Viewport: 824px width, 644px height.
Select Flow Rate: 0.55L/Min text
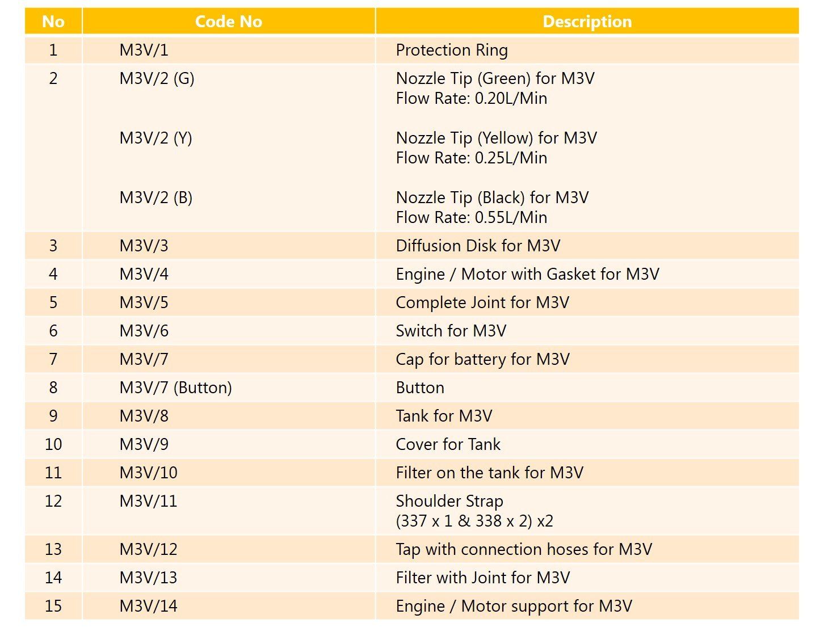472,217
